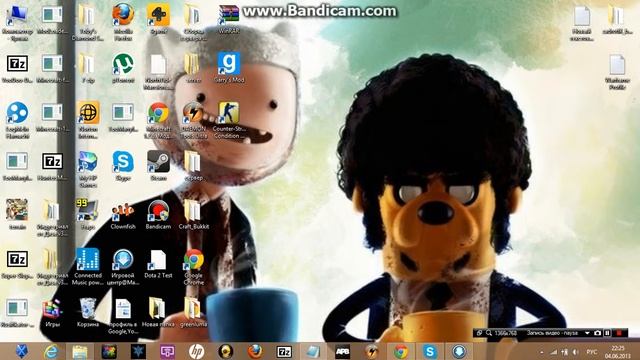This screenshot has width=640, height=360.
Task: Open the greenluma folder
Action: [193, 313]
